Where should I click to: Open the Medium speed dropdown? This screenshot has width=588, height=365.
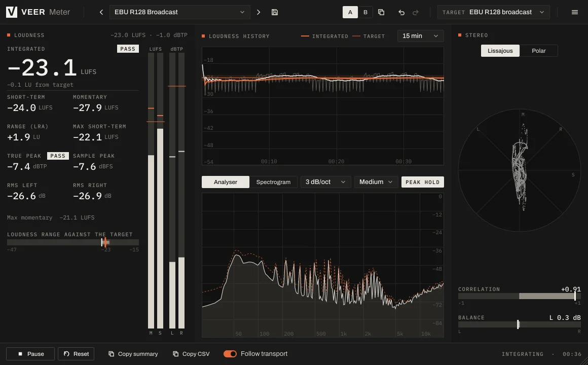coord(376,182)
